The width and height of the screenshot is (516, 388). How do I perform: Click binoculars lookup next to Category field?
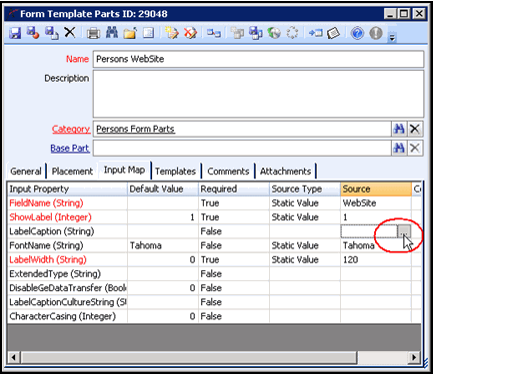[x=399, y=129]
